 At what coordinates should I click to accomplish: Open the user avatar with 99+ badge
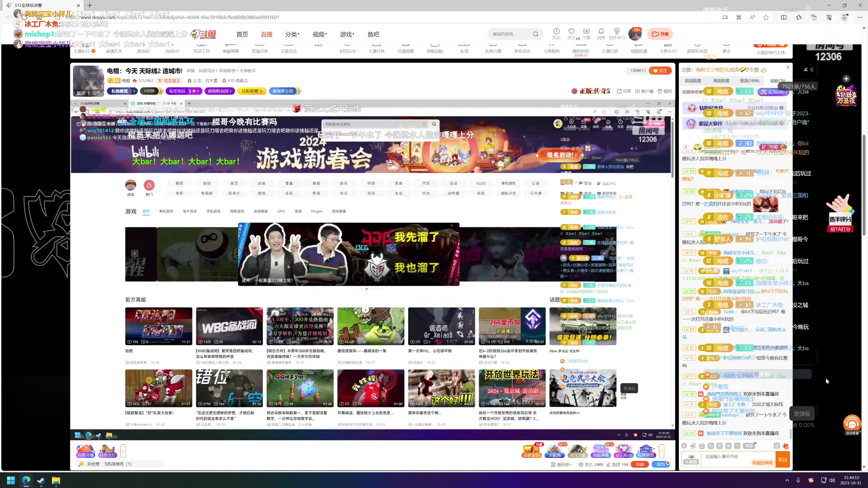point(635,34)
